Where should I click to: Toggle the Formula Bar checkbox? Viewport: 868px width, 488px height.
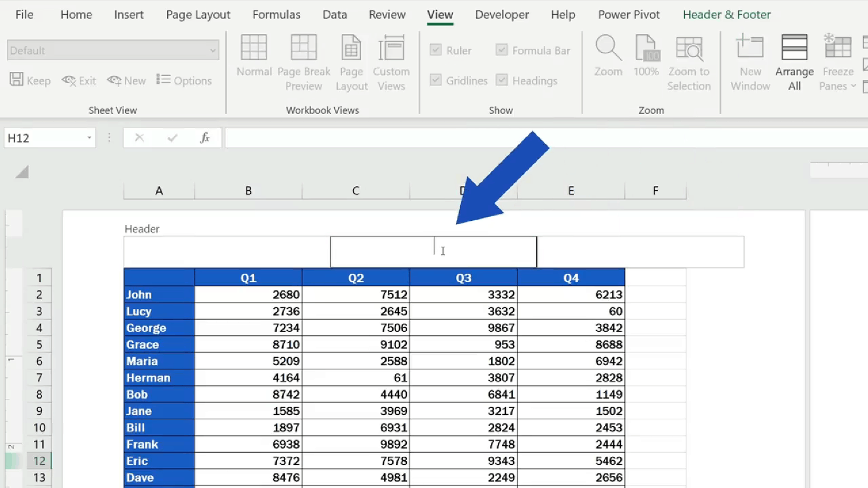tap(501, 50)
